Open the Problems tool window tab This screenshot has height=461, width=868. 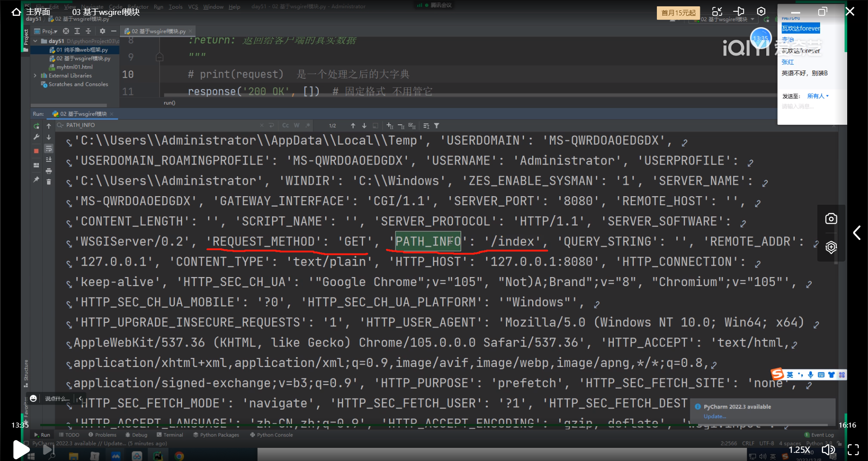click(102, 435)
